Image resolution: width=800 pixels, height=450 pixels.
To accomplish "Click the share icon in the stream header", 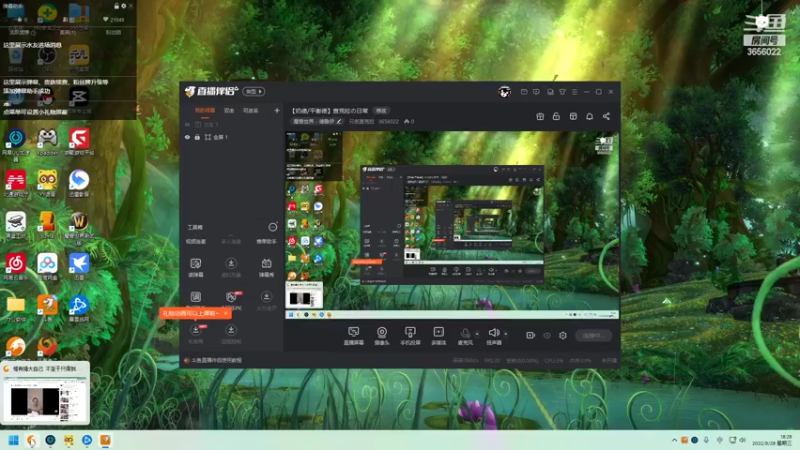I will point(606,116).
